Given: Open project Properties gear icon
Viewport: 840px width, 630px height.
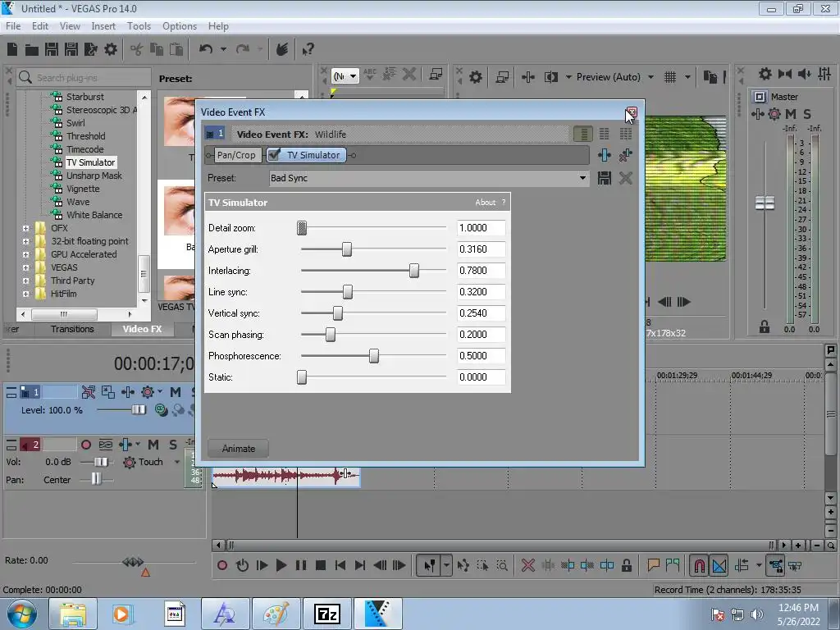Looking at the screenshot, I should pos(111,49).
